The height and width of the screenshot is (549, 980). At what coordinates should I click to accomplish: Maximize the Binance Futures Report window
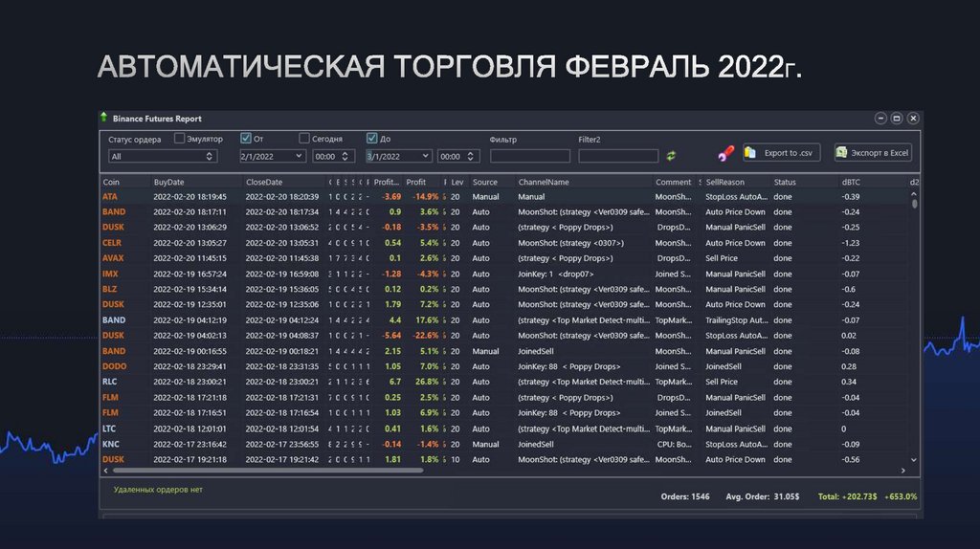coord(897,118)
